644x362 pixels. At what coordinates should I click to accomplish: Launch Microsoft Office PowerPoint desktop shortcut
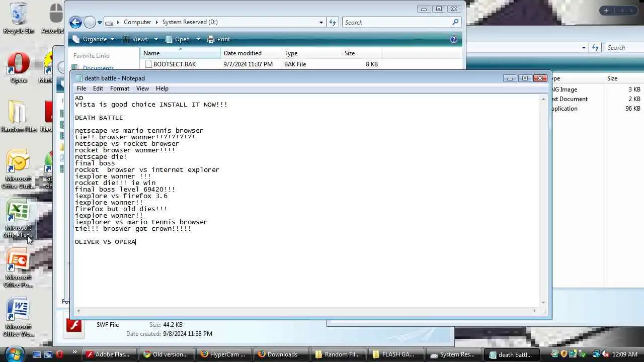[19, 268]
